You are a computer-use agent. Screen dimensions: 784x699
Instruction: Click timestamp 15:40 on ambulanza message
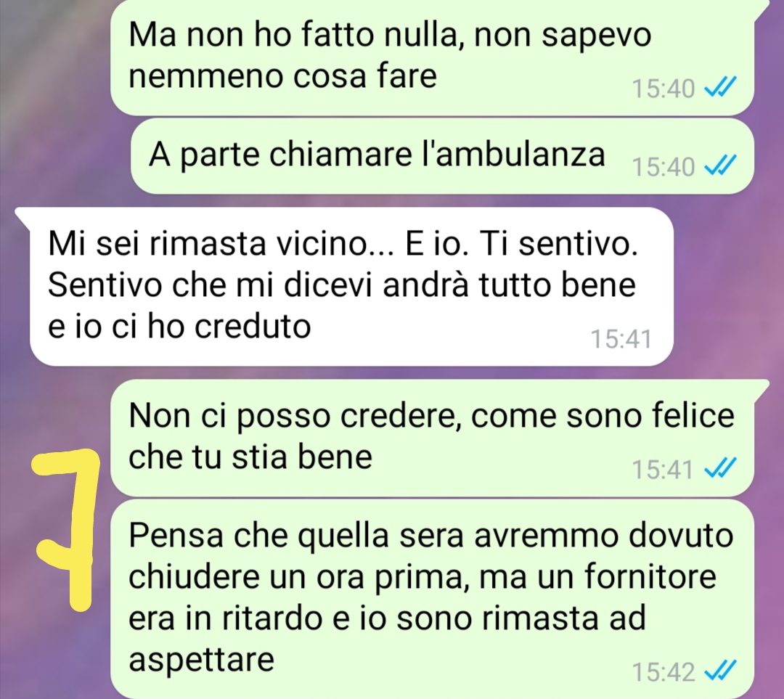[663, 166]
